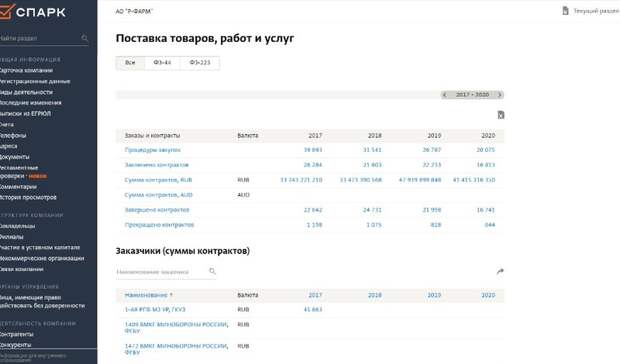Open 'Регламентные проверки' in sidebar
620x364 pixels.
[x=19, y=172]
